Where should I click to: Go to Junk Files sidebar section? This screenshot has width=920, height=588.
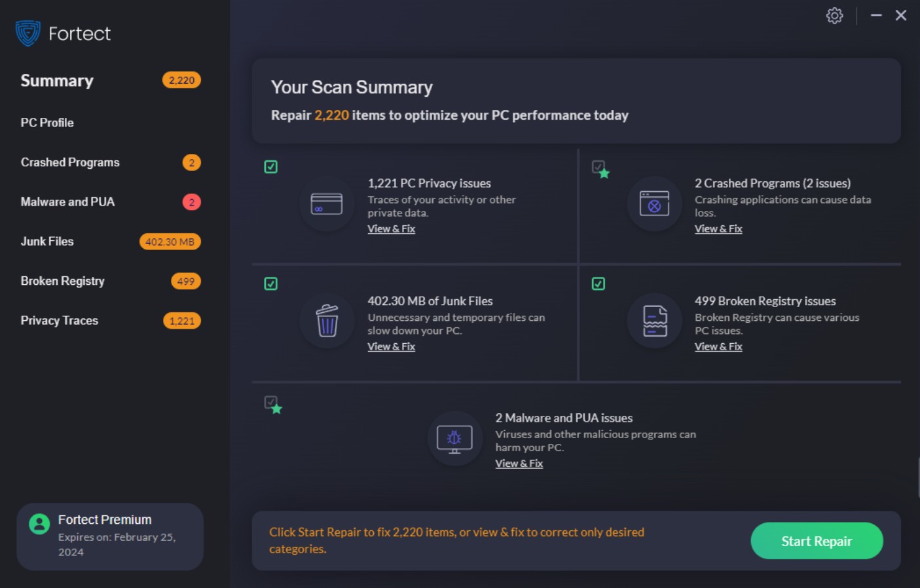pos(47,241)
